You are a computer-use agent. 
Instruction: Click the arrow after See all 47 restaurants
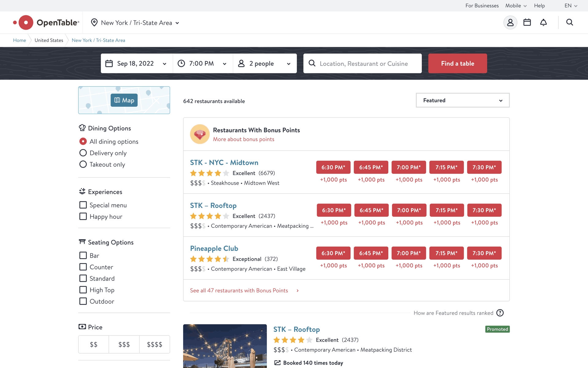tap(297, 290)
